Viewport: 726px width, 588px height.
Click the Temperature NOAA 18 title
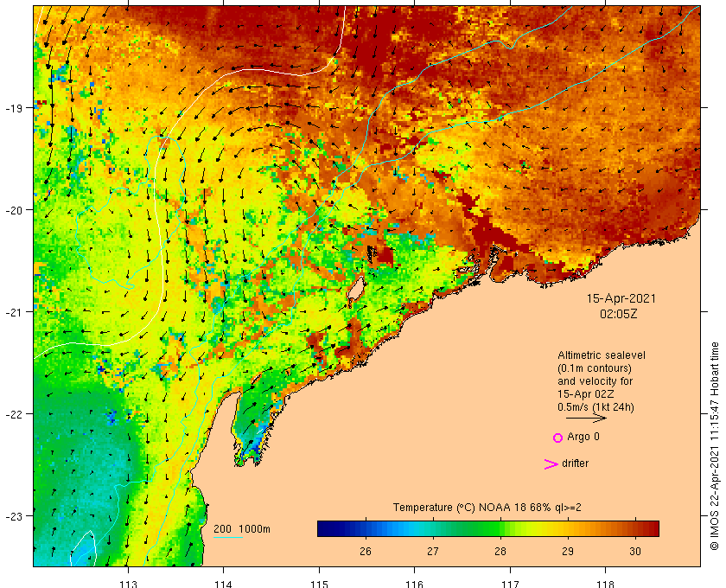487,508
